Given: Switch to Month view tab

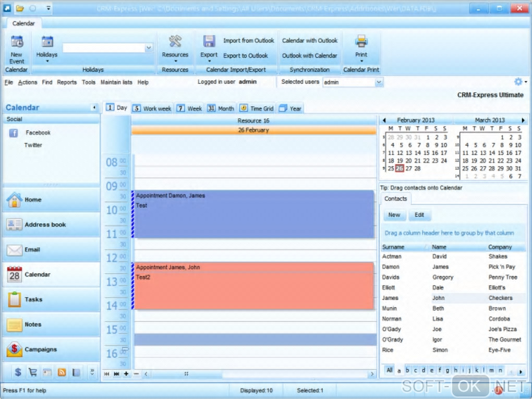Looking at the screenshot, I should pyautogui.click(x=221, y=108).
